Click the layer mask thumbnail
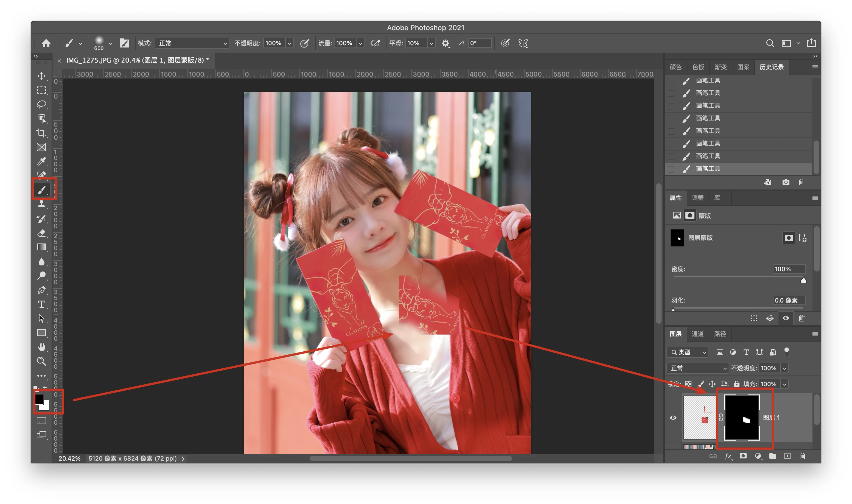The height and width of the screenshot is (504, 852). 741,418
